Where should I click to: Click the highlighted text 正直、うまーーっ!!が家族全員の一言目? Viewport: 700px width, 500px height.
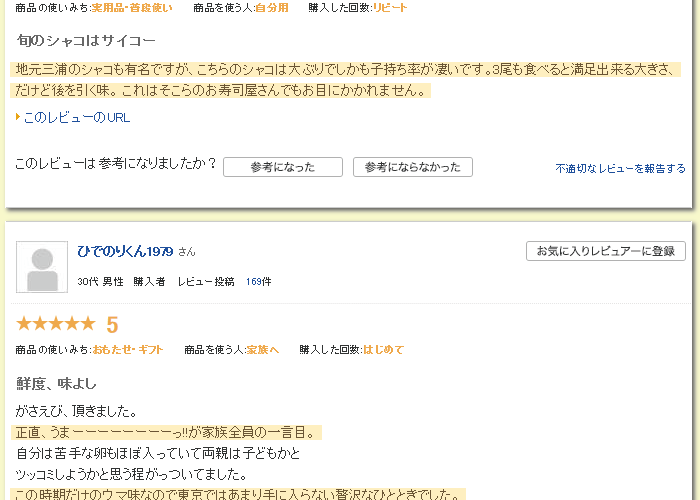point(166,432)
